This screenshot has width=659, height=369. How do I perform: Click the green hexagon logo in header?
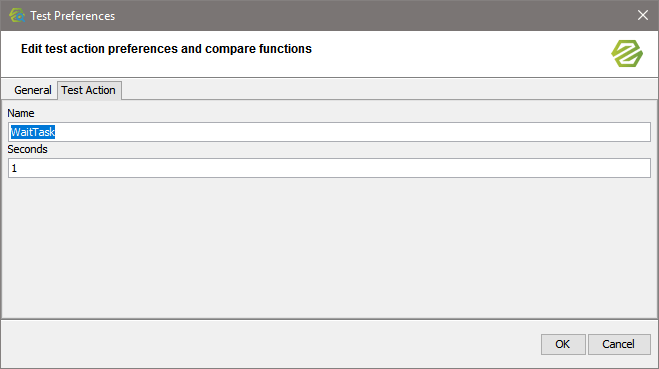tap(627, 54)
